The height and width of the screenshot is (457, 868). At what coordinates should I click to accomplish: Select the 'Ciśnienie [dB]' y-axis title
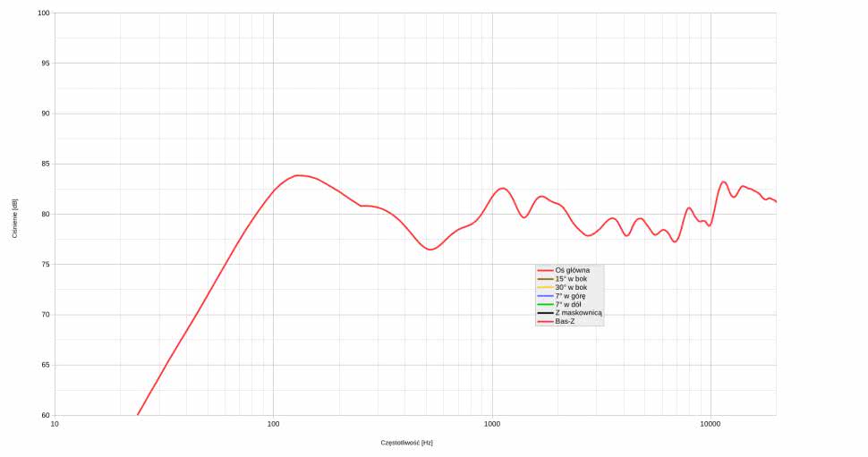click(15, 218)
